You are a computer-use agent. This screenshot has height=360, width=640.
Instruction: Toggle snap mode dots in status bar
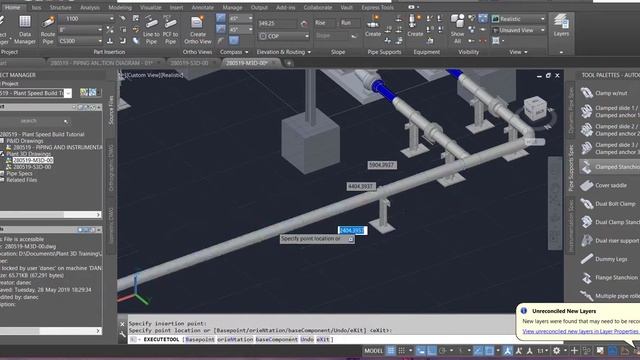coord(402,351)
